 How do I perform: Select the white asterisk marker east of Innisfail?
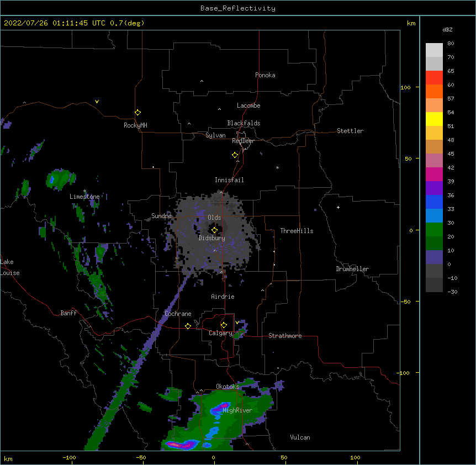277,167
